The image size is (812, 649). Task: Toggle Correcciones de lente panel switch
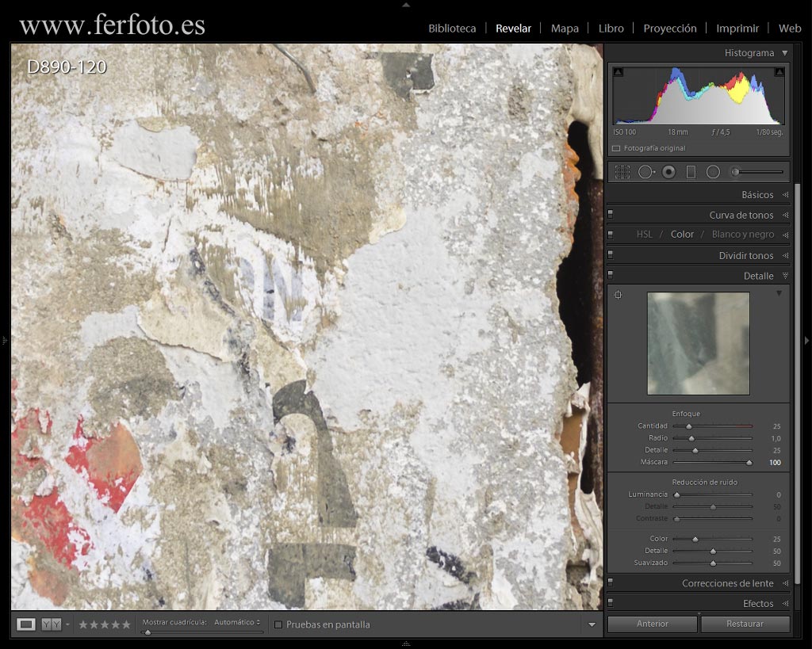[x=611, y=582]
